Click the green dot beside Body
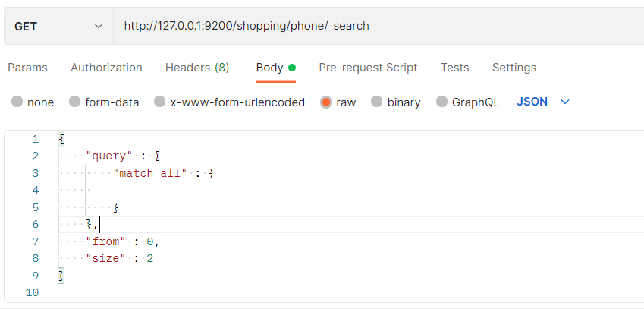This screenshot has height=309, width=644. (292, 68)
